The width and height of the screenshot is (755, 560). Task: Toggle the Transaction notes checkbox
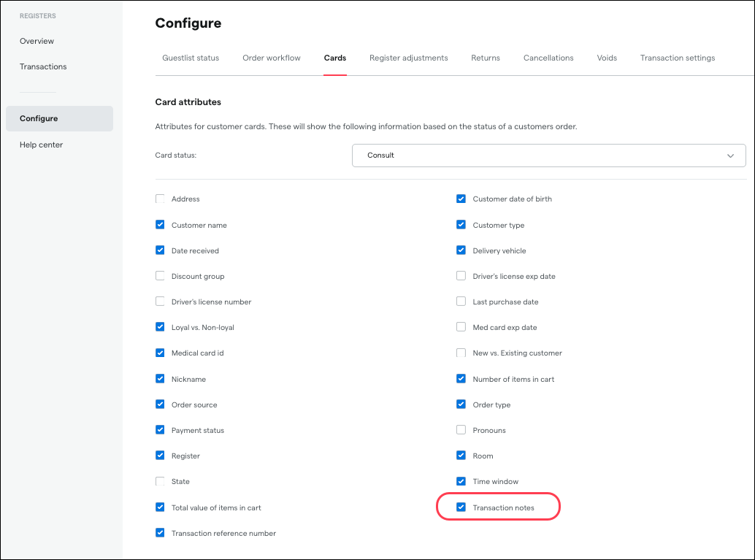(461, 507)
